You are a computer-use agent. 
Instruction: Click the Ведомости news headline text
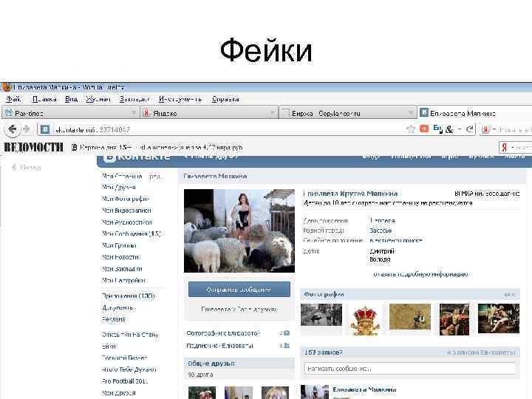[161, 147]
